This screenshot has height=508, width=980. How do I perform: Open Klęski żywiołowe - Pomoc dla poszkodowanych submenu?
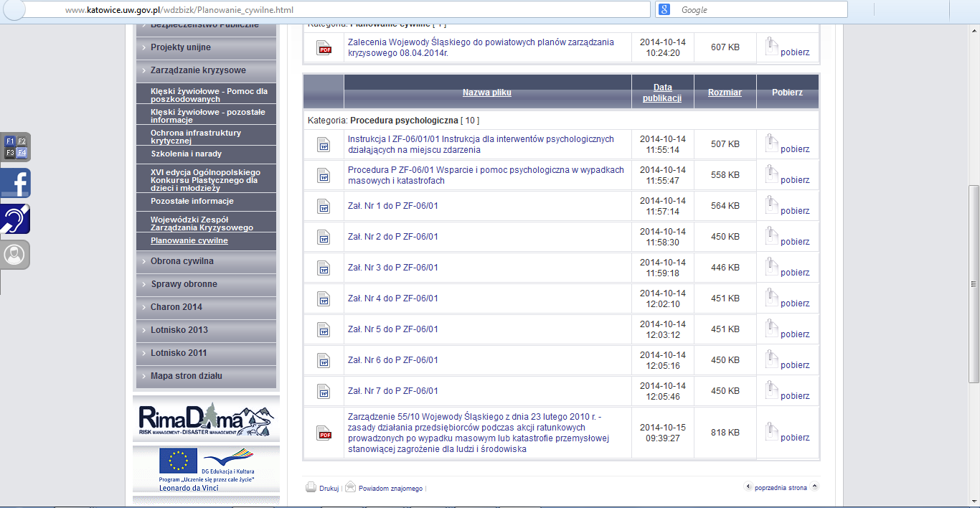[x=209, y=95]
